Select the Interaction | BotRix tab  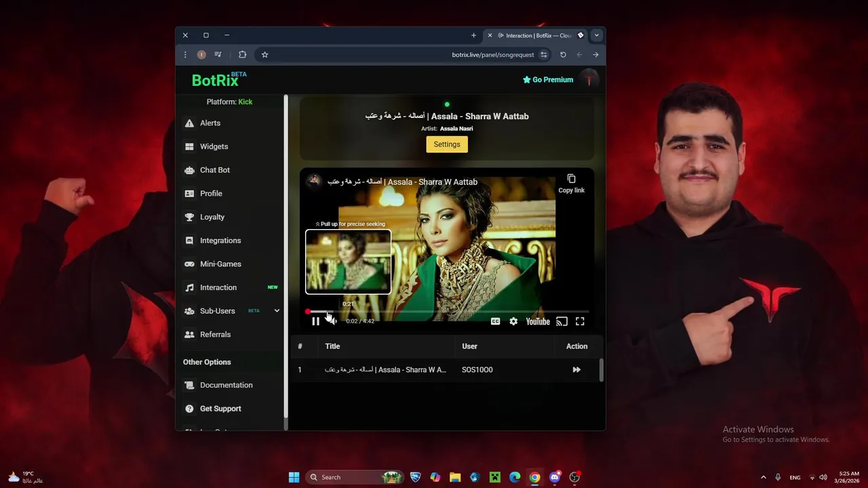pyautogui.click(x=536, y=35)
